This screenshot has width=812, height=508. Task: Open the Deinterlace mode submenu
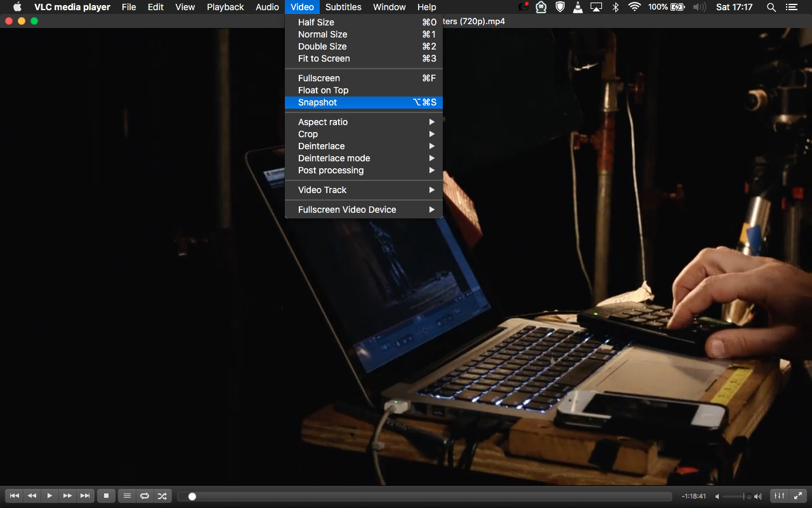(363, 158)
